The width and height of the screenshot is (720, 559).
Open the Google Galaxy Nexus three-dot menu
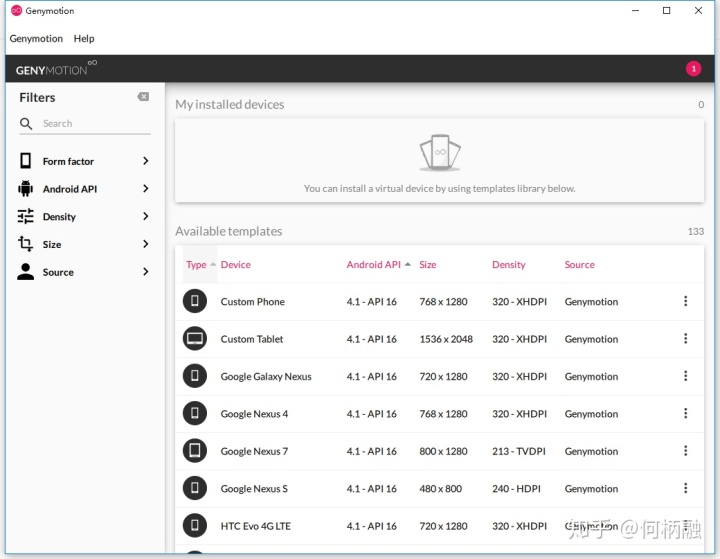tap(686, 376)
